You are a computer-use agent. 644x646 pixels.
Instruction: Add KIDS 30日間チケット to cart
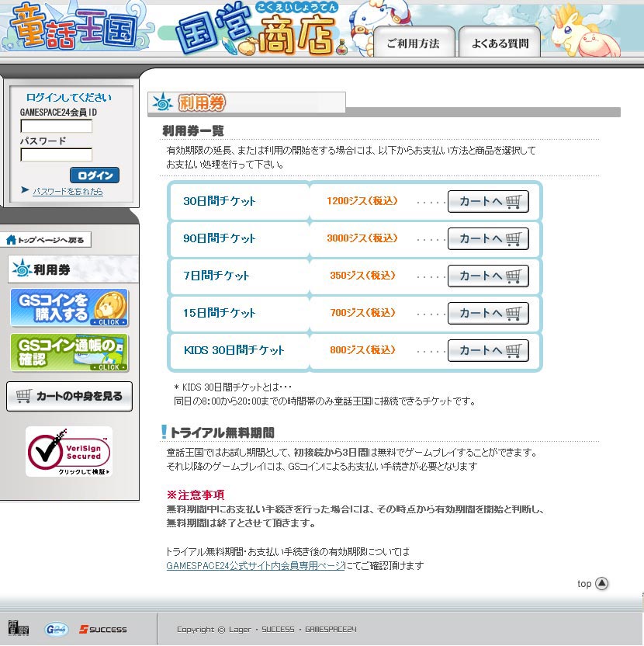point(488,350)
